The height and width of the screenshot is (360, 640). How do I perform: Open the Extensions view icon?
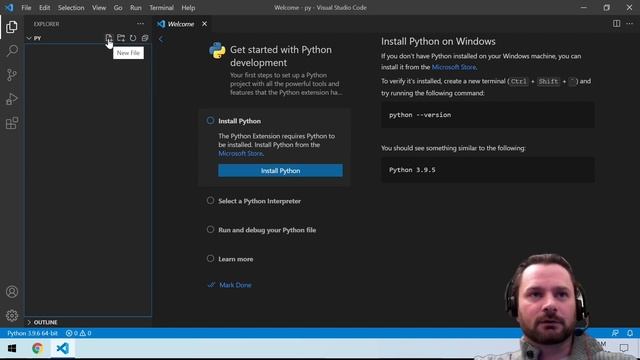(12, 123)
